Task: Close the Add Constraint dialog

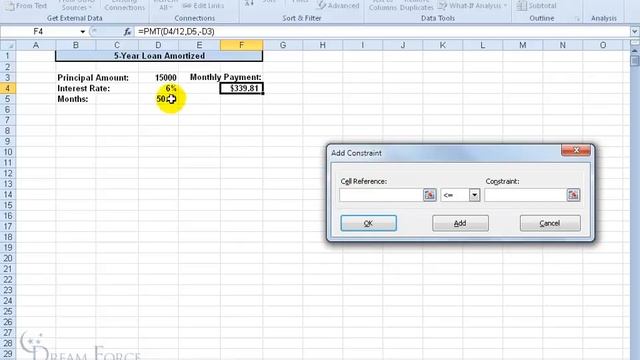Action: pos(576,150)
